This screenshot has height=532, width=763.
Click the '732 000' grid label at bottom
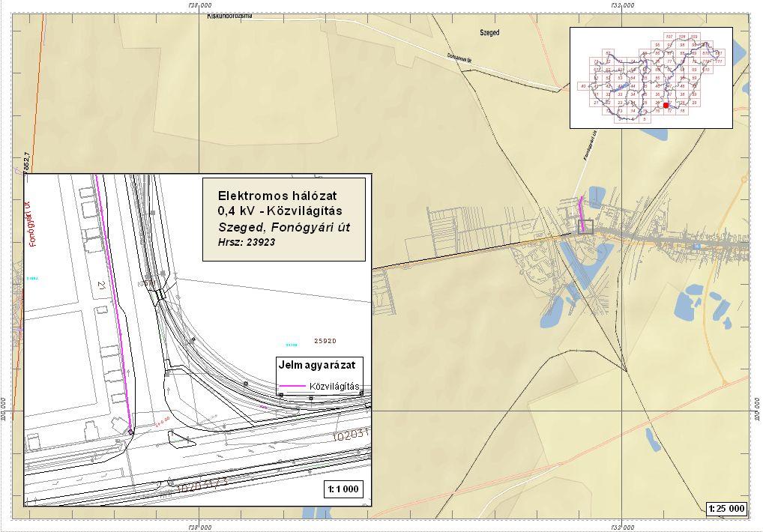click(x=622, y=528)
